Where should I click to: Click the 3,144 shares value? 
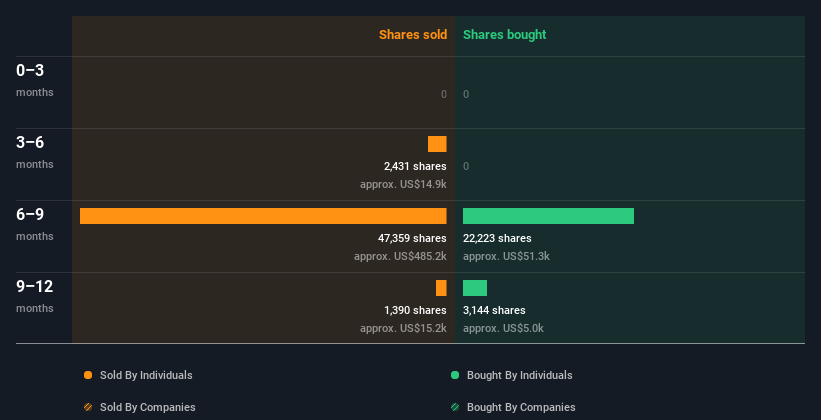click(494, 310)
